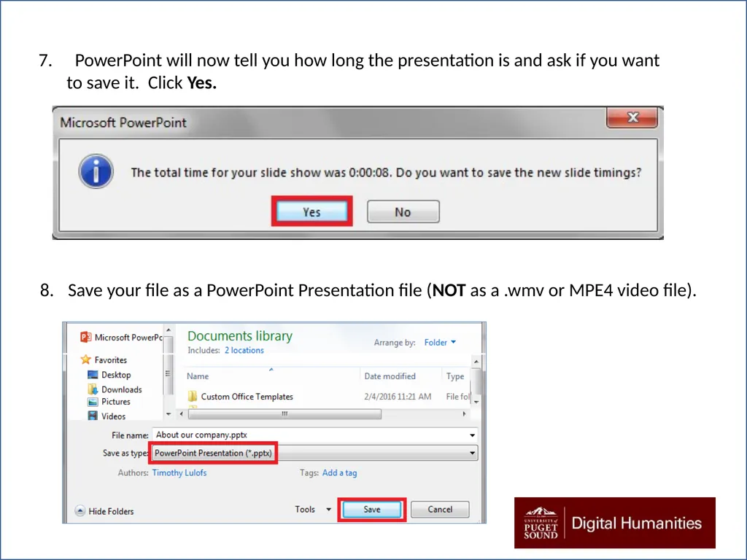Click the navigation pane scroll up arrow
The height and width of the screenshot is (560, 747).
coord(169,330)
